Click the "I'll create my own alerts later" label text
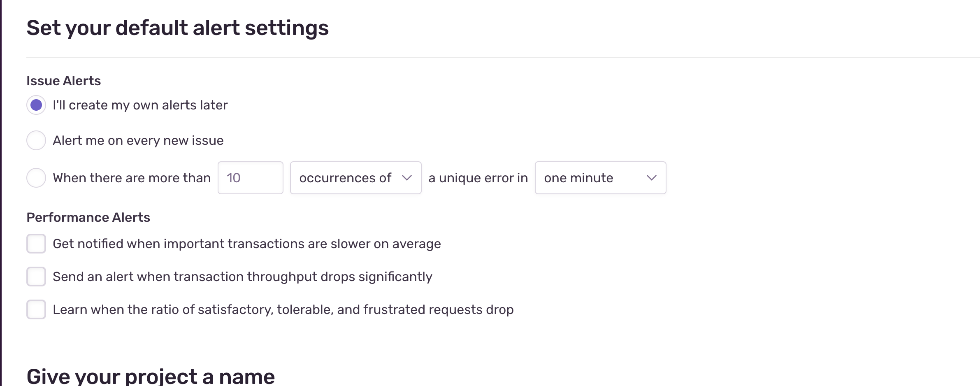This screenshot has height=386, width=980. pos(140,105)
